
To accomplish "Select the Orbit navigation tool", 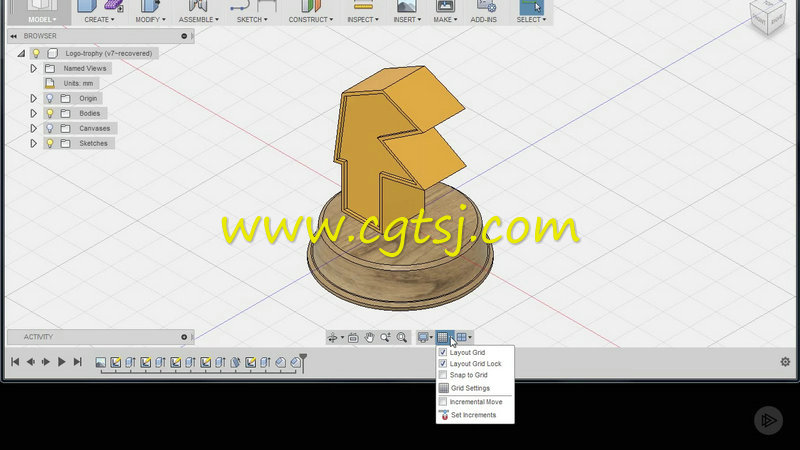I will (x=333, y=337).
